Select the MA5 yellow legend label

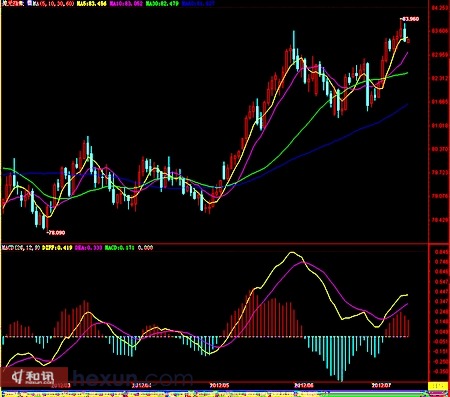coord(92,3)
